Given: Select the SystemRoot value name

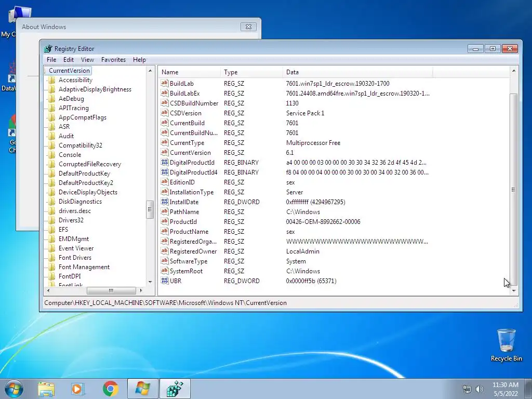Looking at the screenshot, I should click(186, 271).
